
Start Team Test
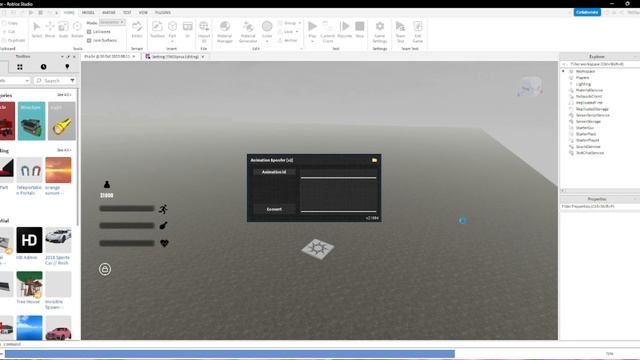[x=400, y=31]
